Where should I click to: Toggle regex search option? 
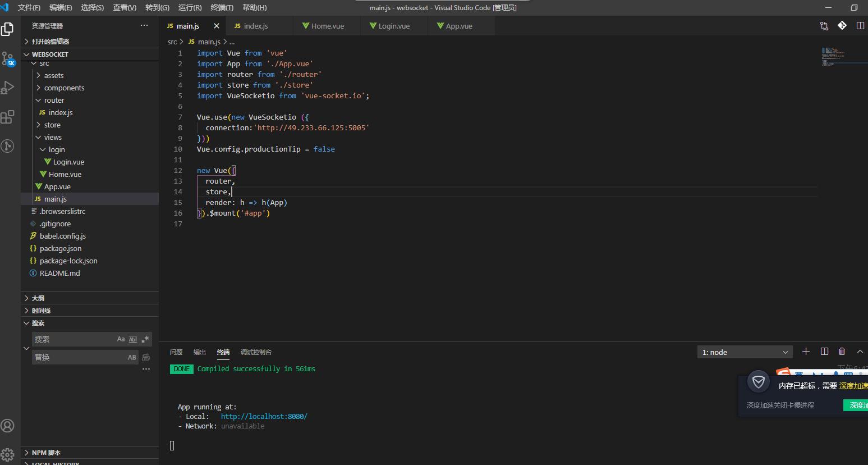click(x=144, y=339)
